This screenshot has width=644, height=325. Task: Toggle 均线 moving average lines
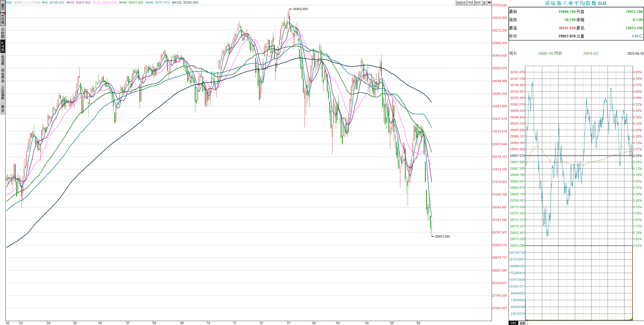coord(470,3)
